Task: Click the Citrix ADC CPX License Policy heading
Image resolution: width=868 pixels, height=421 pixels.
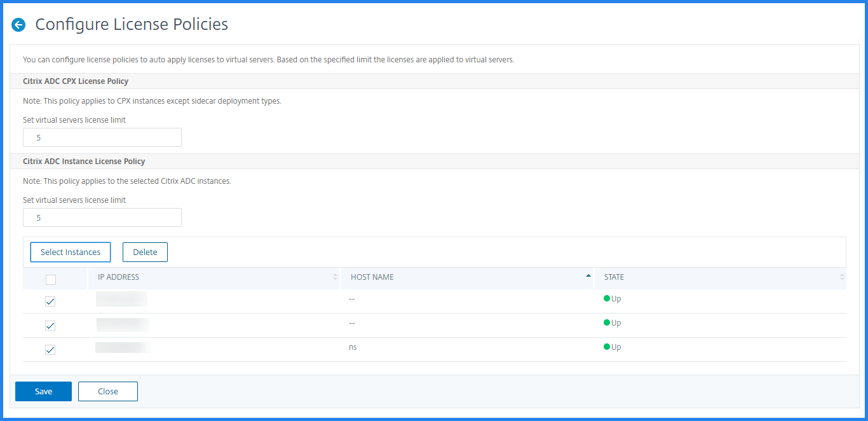Action: click(76, 81)
